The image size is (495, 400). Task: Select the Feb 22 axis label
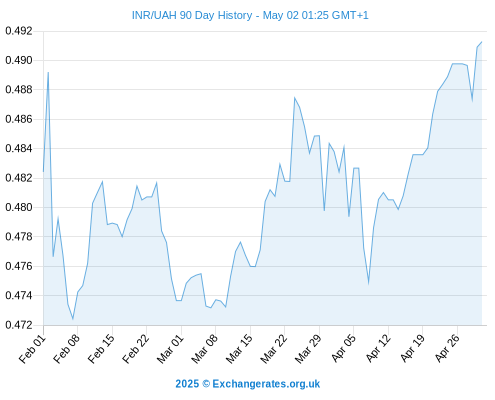(136, 349)
